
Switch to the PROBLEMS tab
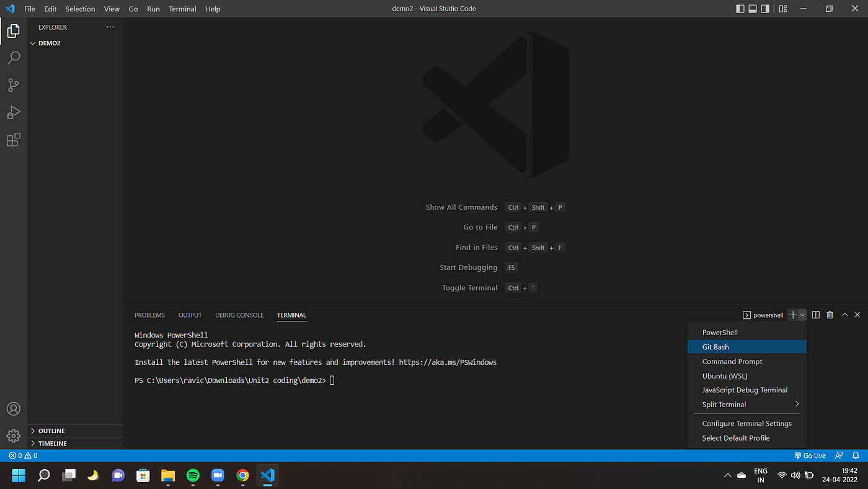(x=149, y=315)
